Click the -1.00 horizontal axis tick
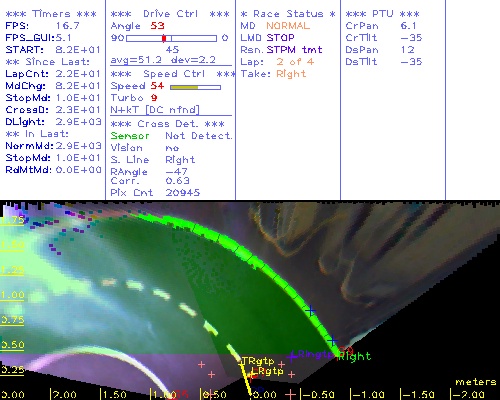Screen dimensions: 500x400 [368, 395]
